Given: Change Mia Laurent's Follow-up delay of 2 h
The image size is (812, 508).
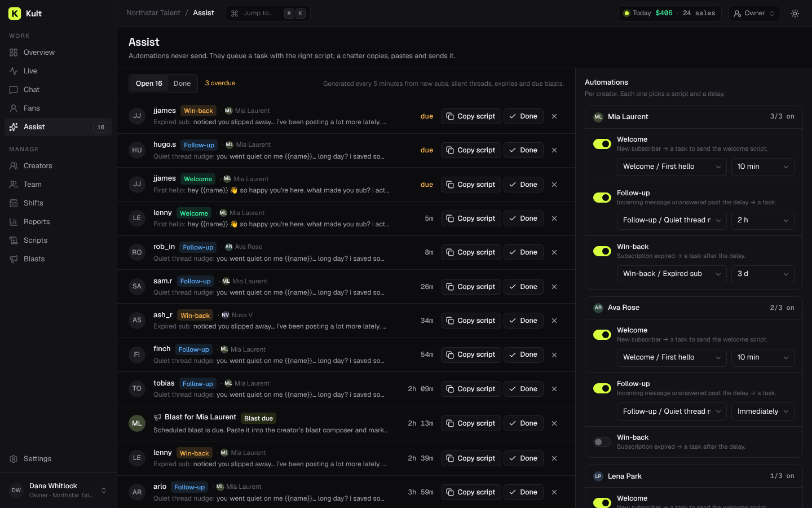Looking at the screenshot, I should (x=763, y=220).
